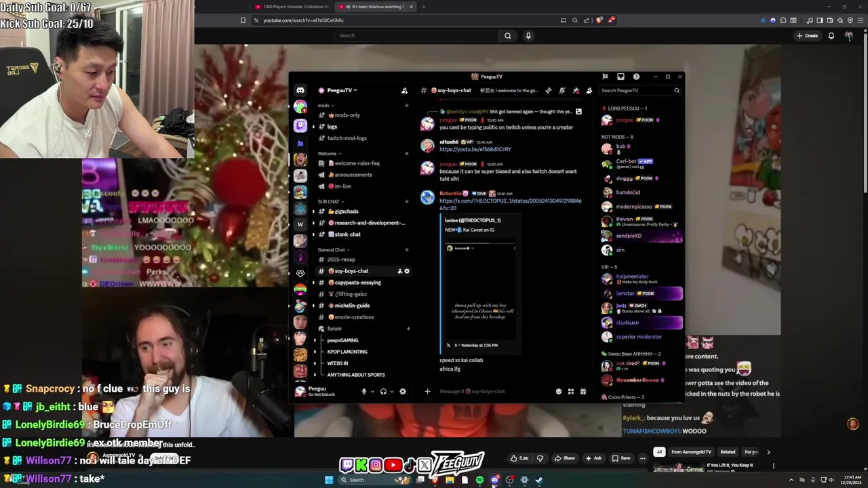Add a channel to mods category
This screenshot has width=868, height=488.
(x=407, y=105)
